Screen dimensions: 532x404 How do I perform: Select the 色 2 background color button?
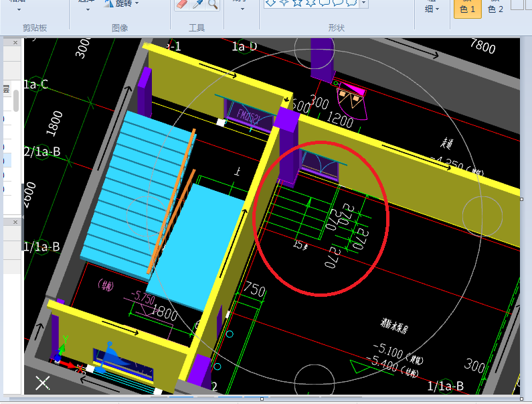click(x=495, y=8)
